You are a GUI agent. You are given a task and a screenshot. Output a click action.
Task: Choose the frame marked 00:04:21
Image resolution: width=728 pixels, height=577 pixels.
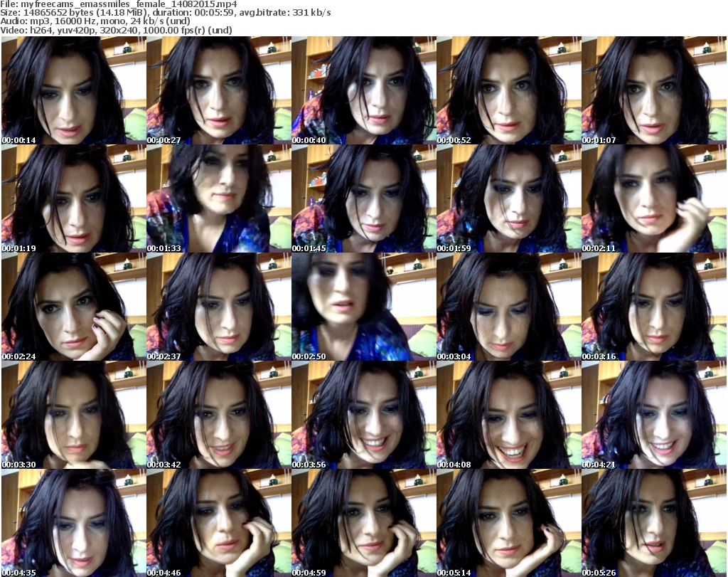tap(654, 415)
